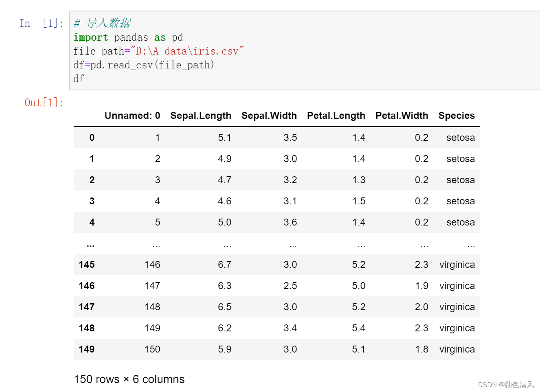
Task: Click row index 148 label
Action: click(x=87, y=328)
